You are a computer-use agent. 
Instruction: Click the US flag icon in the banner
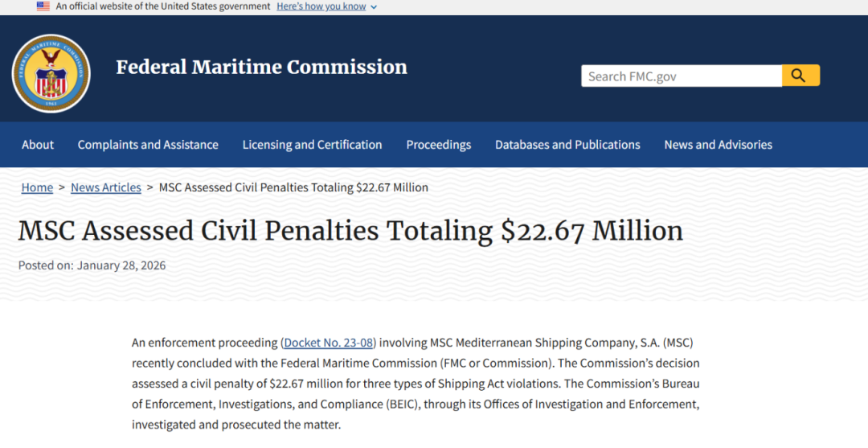point(43,6)
